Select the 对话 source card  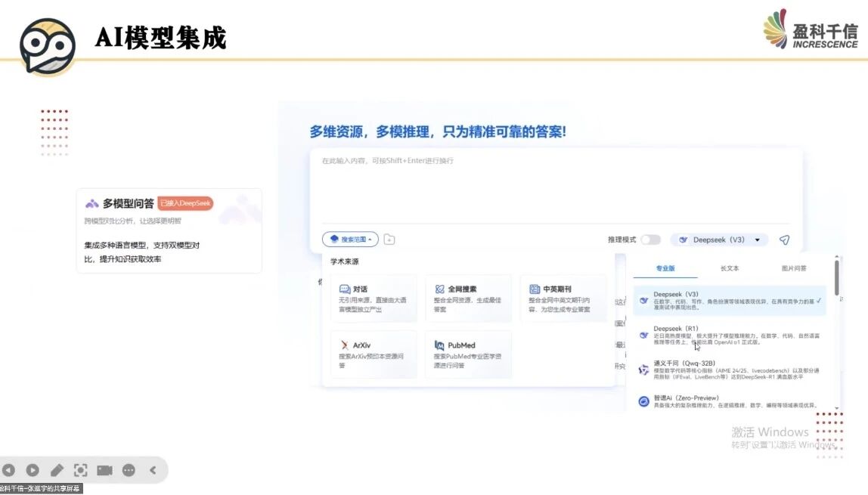(x=374, y=299)
